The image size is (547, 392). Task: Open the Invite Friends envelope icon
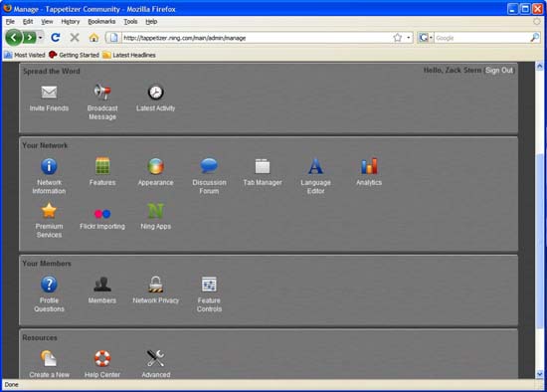pyautogui.click(x=49, y=93)
